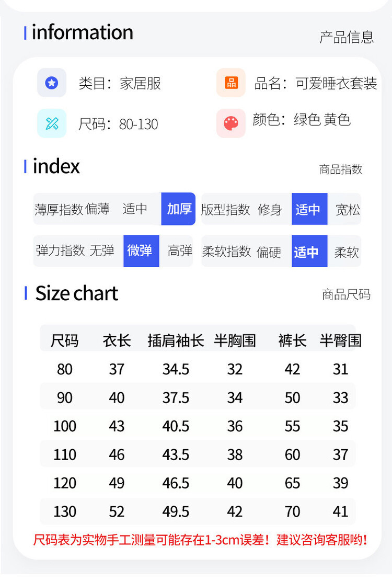Image resolution: width=392 pixels, height=581 pixels.
Task: Select 适中 in the thickness index
Action: tap(135, 209)
